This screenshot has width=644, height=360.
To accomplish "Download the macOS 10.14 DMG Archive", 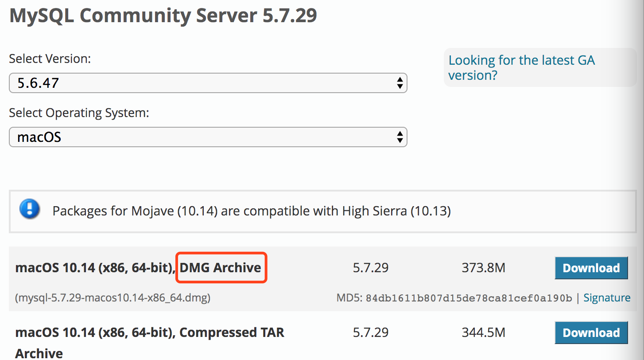I will point(591,268).
